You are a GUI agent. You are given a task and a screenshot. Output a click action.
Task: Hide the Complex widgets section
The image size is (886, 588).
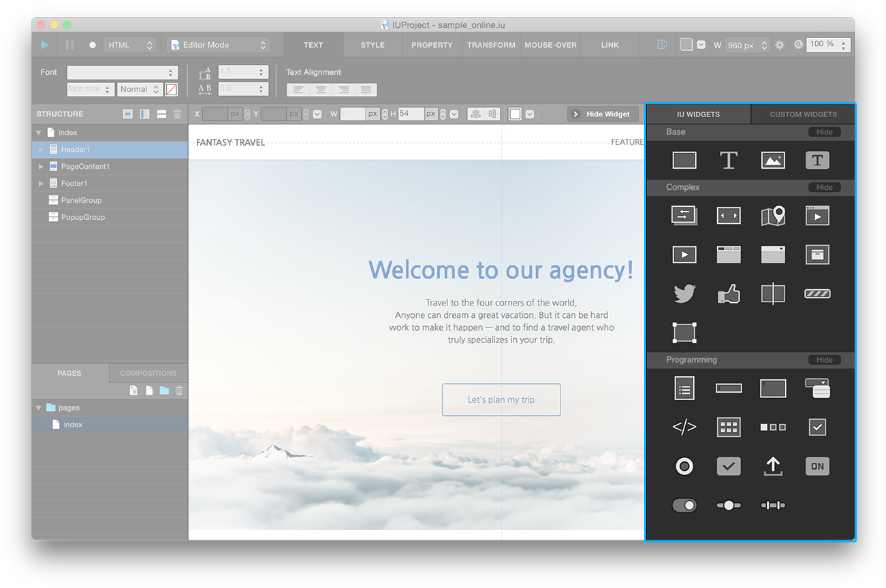pyautogui.click(x=824, y=187)
